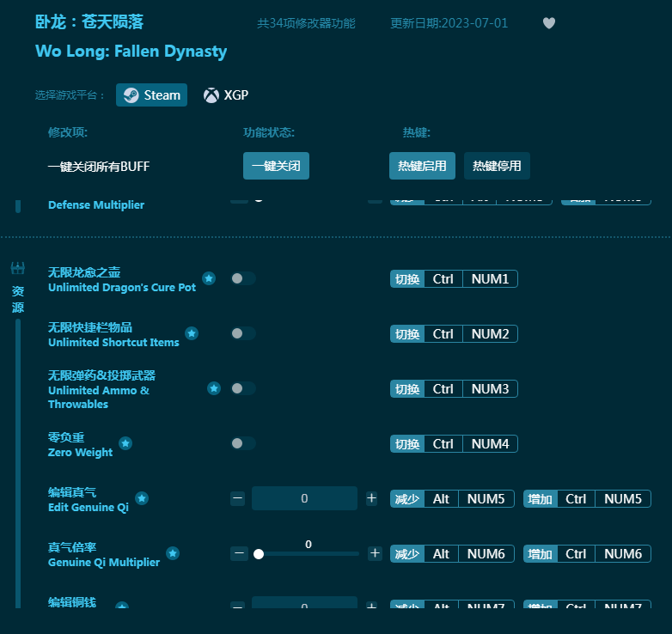Image resolution: width=672 pixels, height=634 pixels.
Task: Click the 一键关闭所有BUFF label
Action: point(99,166)
